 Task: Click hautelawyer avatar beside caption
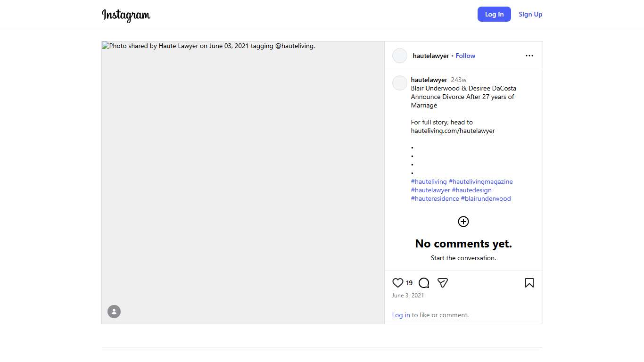(400, 83)
